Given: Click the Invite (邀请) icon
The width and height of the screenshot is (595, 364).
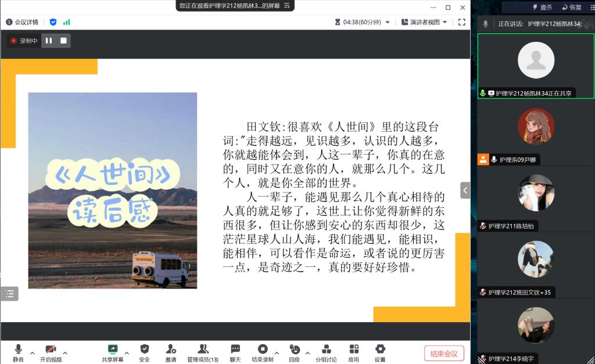Looking at the screenshot, I should [170, 352].
